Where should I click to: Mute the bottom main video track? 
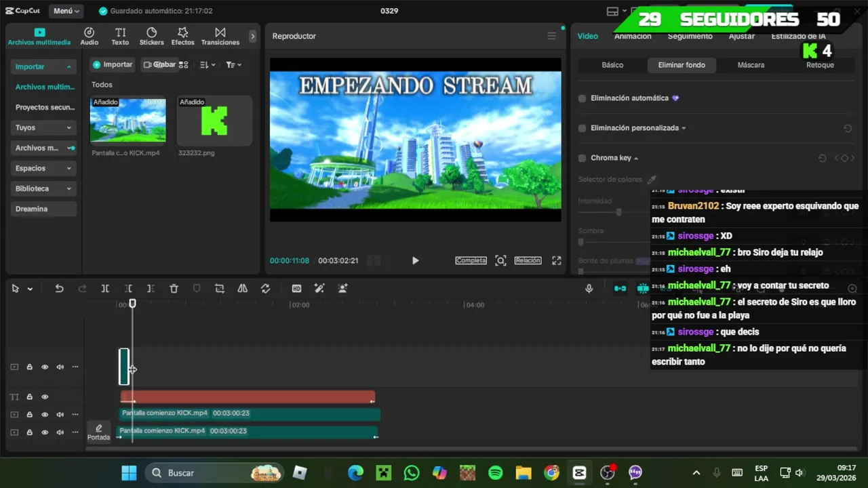pos(60,432)
